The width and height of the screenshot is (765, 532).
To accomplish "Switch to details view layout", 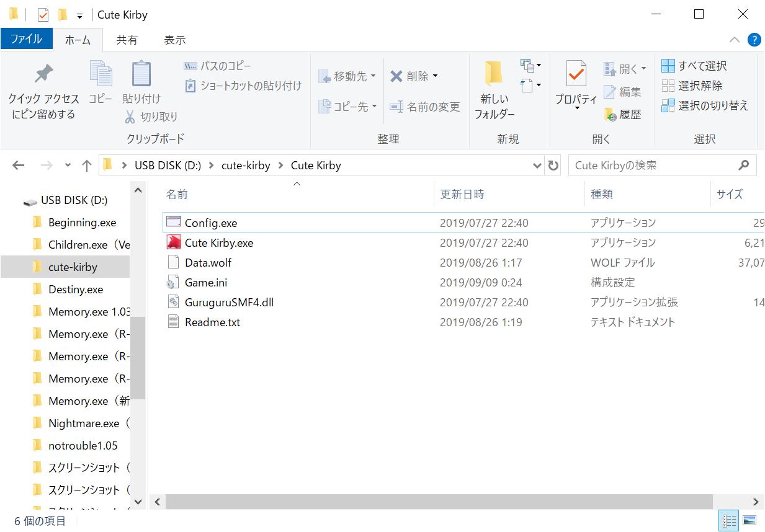I will [730, 520].
